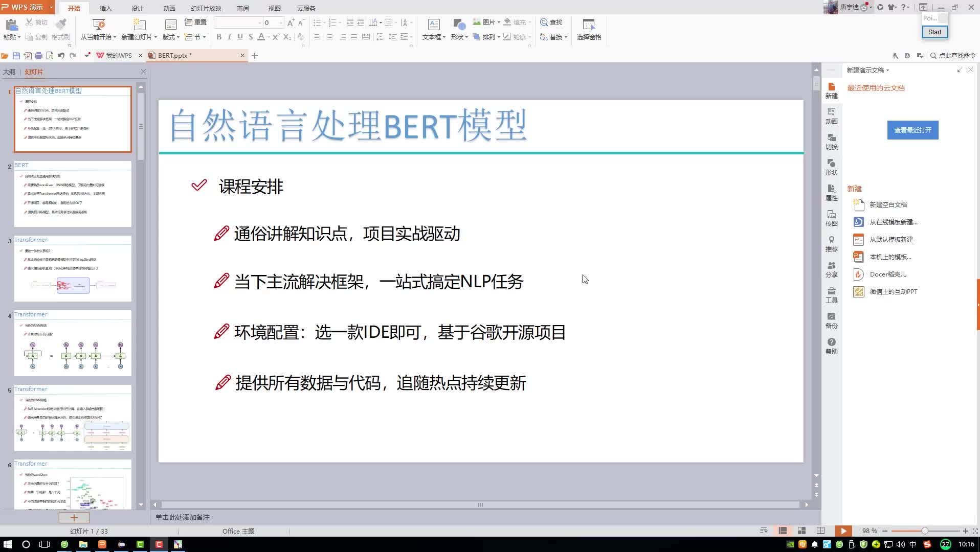
Task: Click the increase font size icon
Action: coord(291,22)
